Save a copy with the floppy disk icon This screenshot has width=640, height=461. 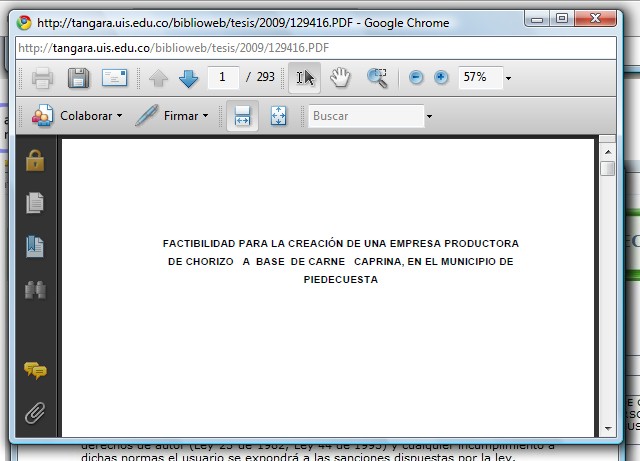point(78,78)
